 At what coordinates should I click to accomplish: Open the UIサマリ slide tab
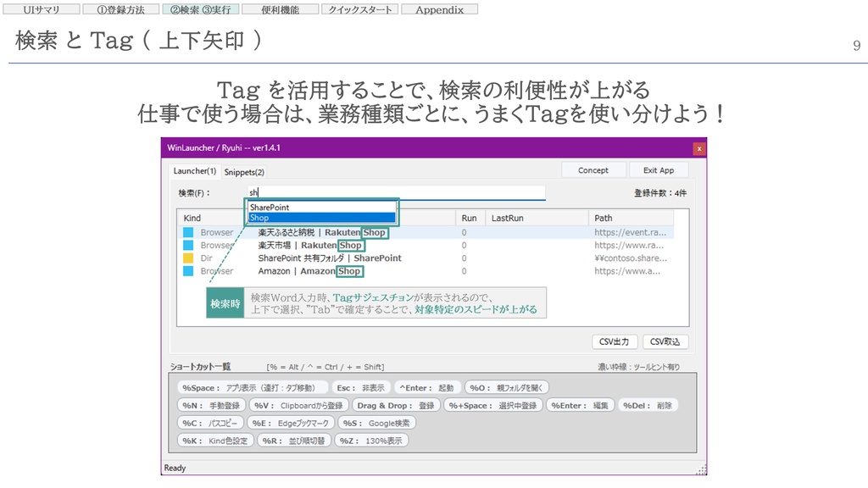[x=42, y=9]
